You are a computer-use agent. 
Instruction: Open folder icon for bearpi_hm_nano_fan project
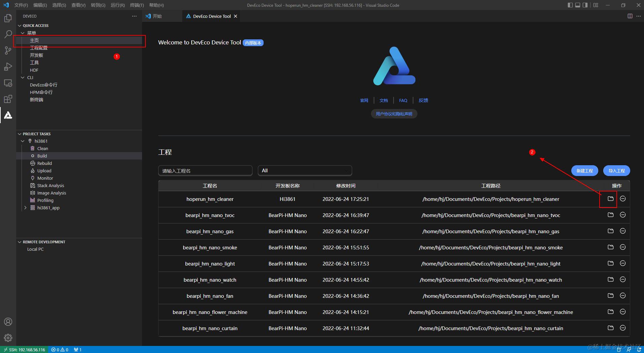pyautogui.click(x=611, y=295)
